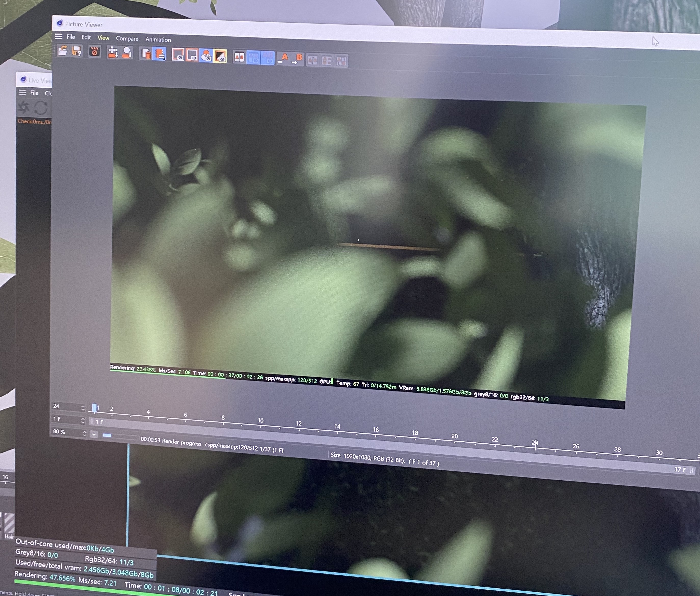
Task: Click the second frame-with-eye display icon
Action: point(192,55)
